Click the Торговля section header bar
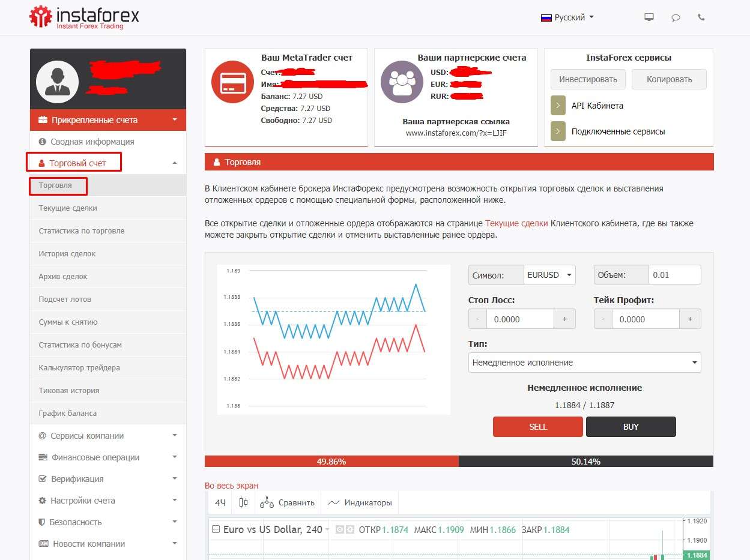This screenshot has height=560, width=750. pos(459,162)
